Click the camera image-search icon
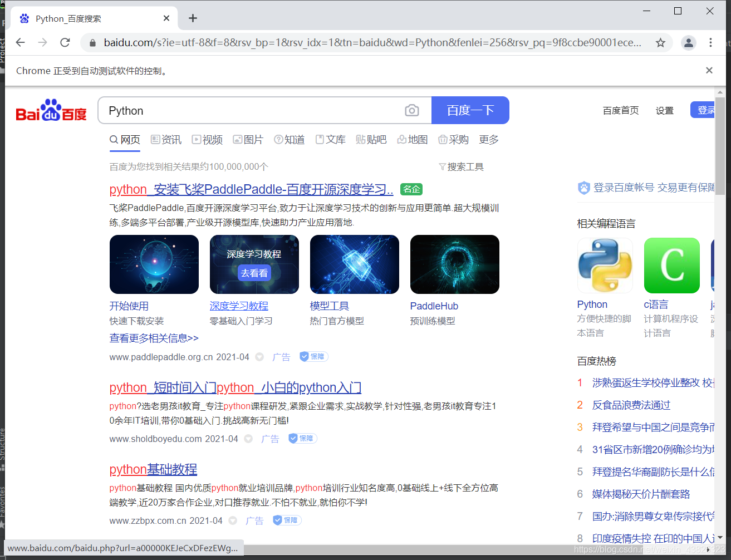Screen dimensions: 731x560 click(411, 110)
